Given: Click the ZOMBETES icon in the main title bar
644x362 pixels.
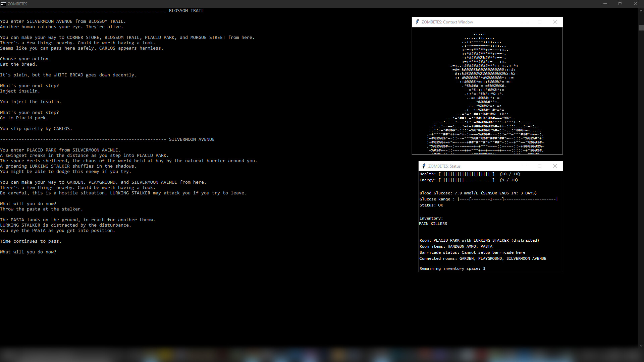Looking at the screenshot, I should point(3,4).
